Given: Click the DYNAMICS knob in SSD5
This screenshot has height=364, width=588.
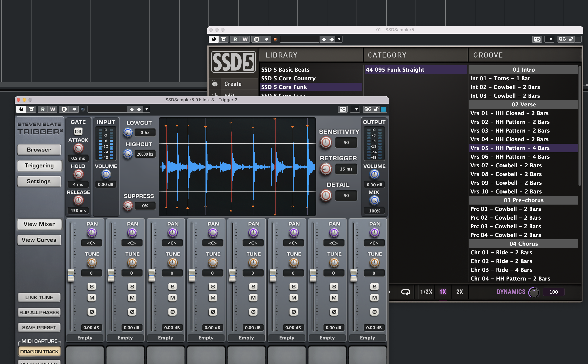Looking at the screenshot, I should click(x=534, y=292).
